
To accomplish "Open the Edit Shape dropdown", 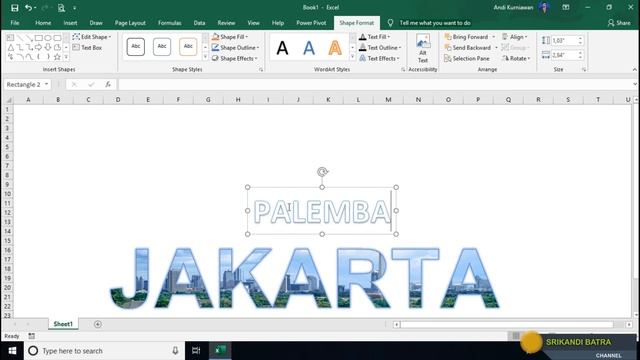I will 92,37.
